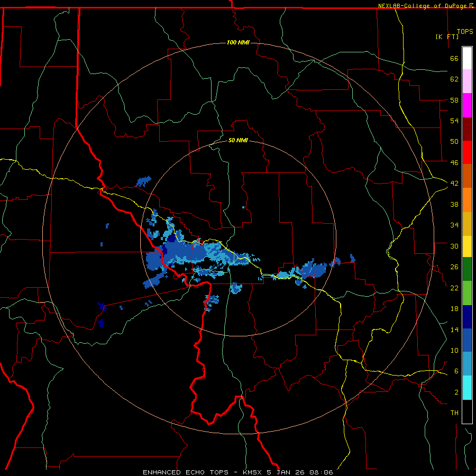This screenshot has height=476, width=476.
Task: Click the '08:06' time in the caption
Action: [321, 472]
